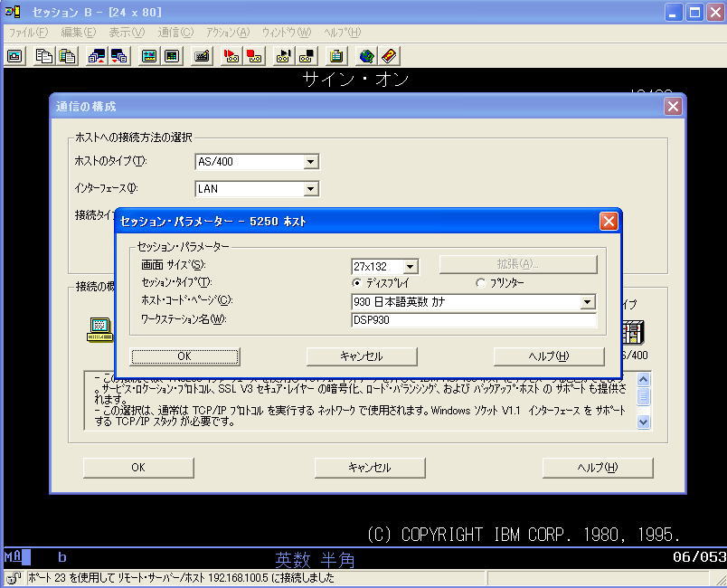Click the ワークステーション名(W): label
This screenshot has width=727, height=588.
(x=184, y=319)
